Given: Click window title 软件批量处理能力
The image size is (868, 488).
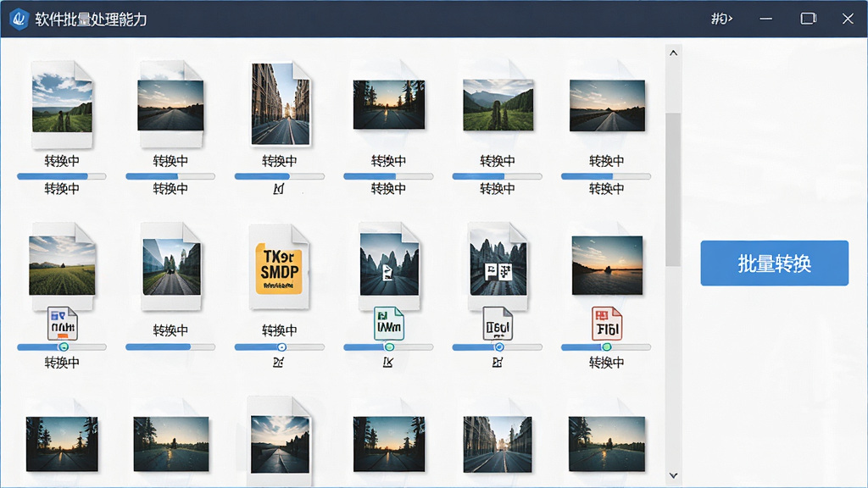Looking at the screenshot, I should pyautogui.click(x=92, y=19).
